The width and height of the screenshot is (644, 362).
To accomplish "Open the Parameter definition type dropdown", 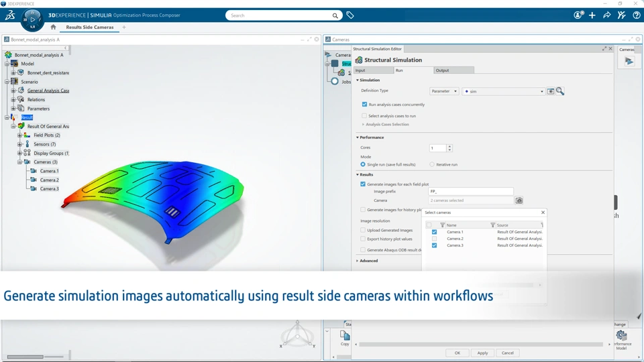I will pyautogui.click(x=444, y=91).
